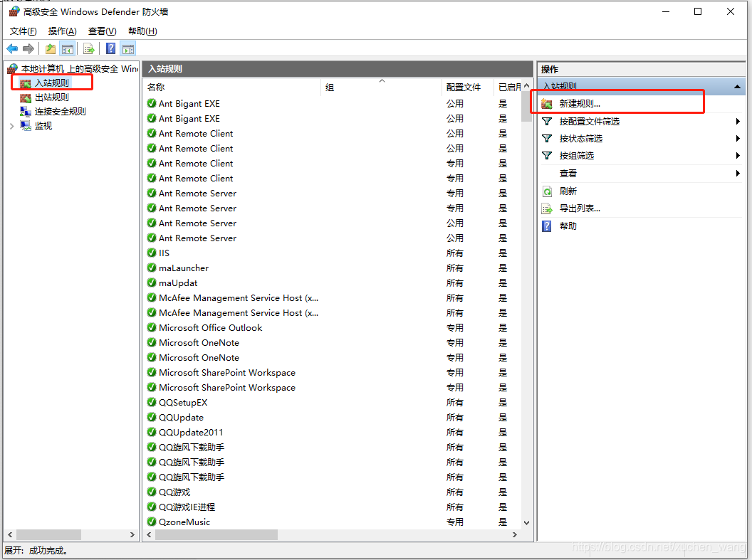Open the 文件(F) menu
The image size is (752, 560).
click(23, 31)
